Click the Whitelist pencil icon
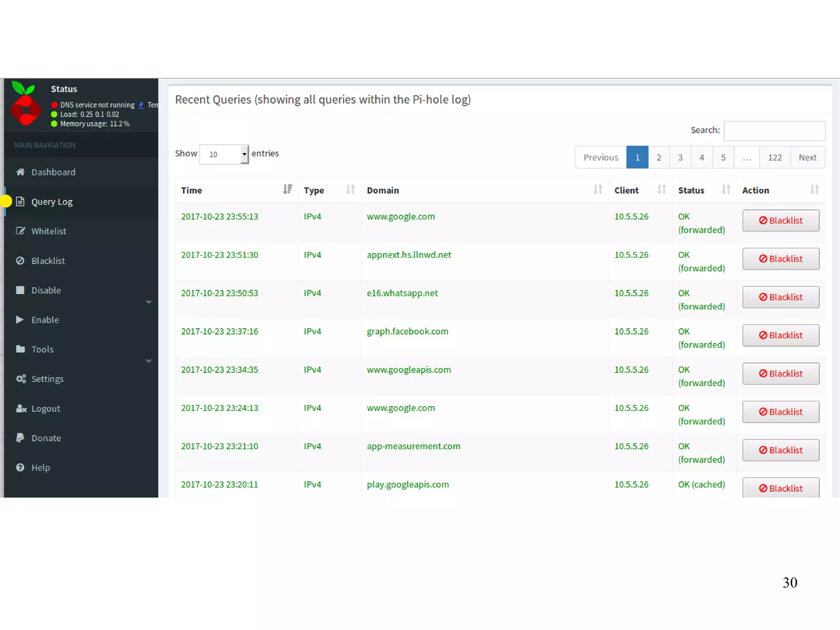Viewport: 840px width, 630px height. point(20,231)
